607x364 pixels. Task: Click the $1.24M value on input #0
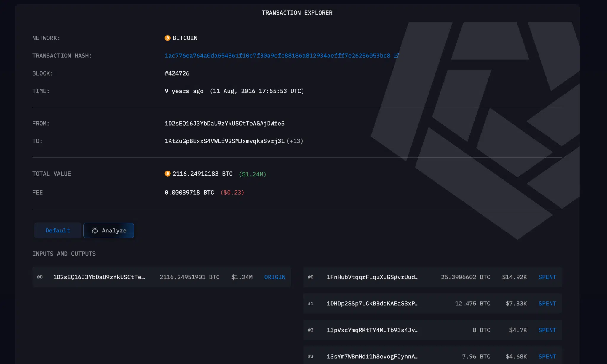coord(242,277)
